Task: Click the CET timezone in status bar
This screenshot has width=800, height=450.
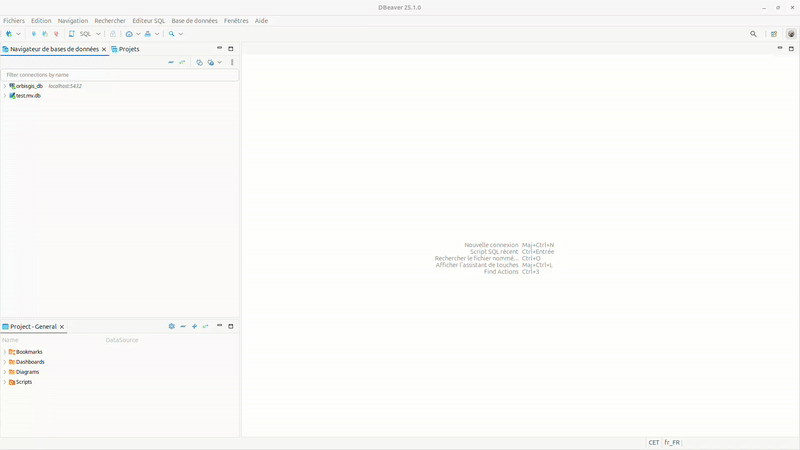Action: pyautogui.click(x=654, y=443)
